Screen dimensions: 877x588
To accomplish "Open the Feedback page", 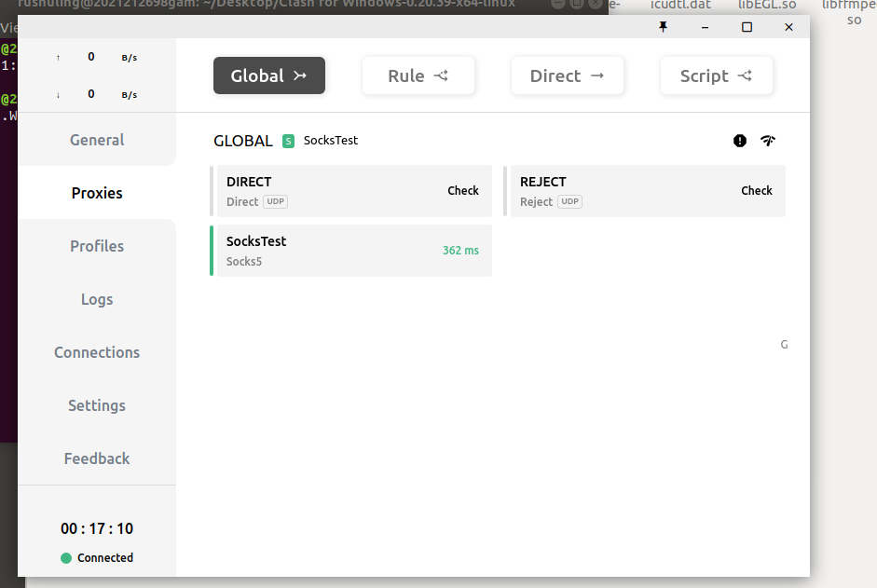I will coord(97,458).
